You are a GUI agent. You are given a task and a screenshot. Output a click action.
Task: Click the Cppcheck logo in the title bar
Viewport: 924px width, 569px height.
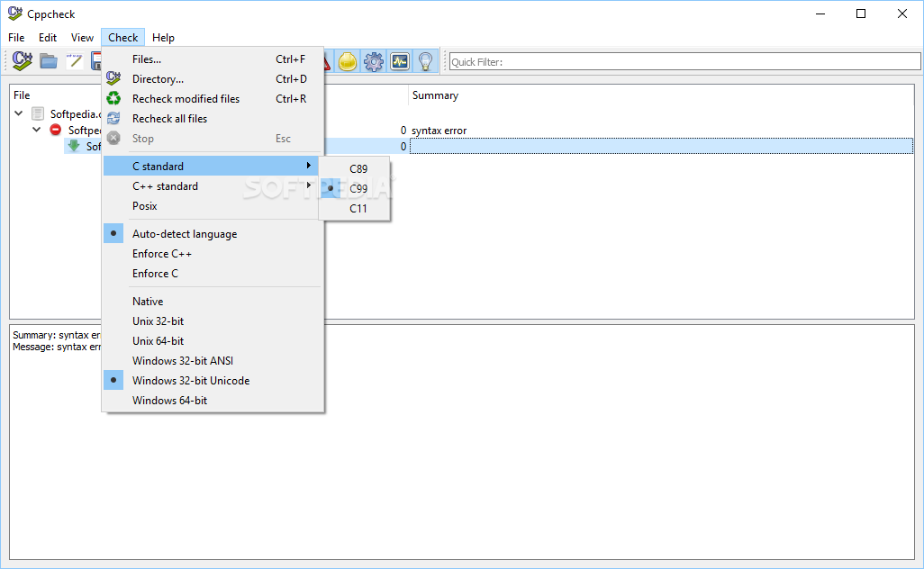click(x=14, y=14)
